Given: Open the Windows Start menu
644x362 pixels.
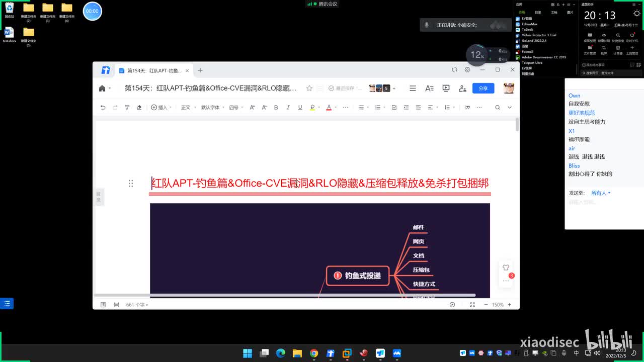Looking at the screenshot, I should [248, 353].
